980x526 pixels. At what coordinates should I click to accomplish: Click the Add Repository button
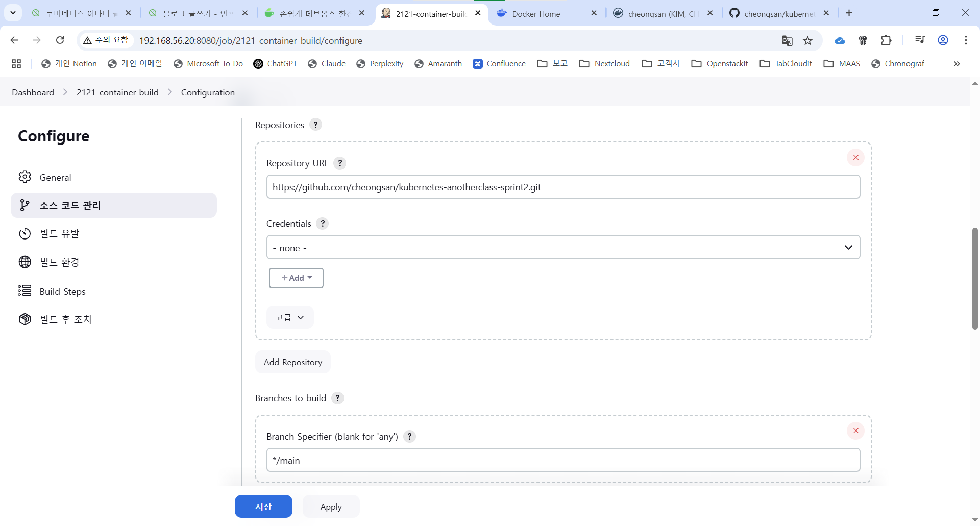pos(293,362)
